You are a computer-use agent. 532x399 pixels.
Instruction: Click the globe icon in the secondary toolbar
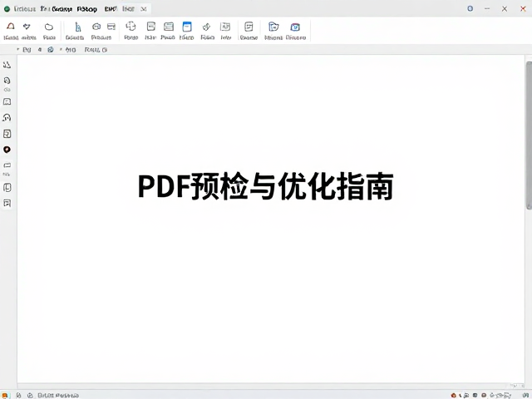pyautogui.click(x=51, y=50)
